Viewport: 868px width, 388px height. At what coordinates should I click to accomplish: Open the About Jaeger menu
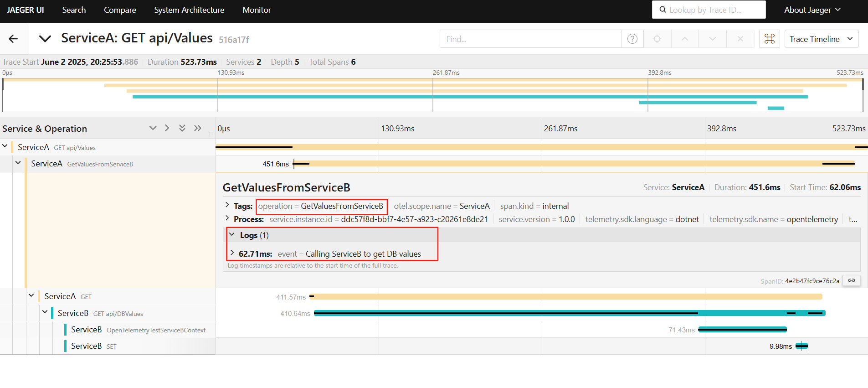812,10
